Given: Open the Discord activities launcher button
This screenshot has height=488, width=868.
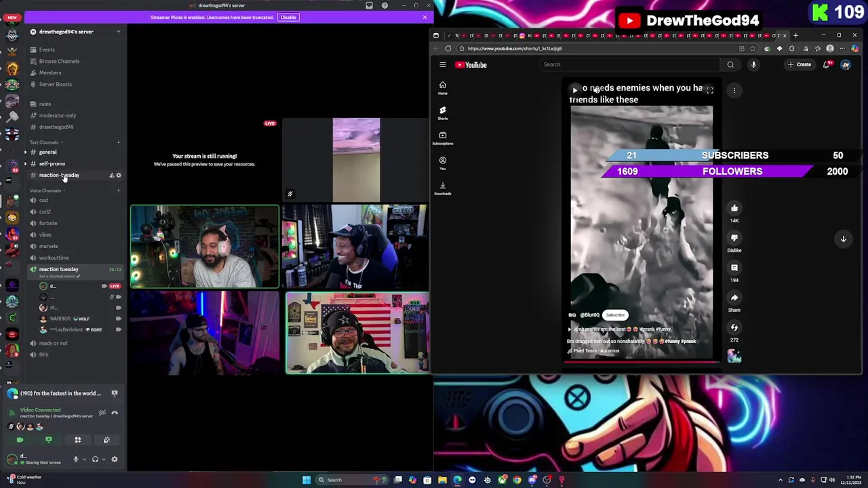Looking at the screenshot, I should click(x=77, y=440).
